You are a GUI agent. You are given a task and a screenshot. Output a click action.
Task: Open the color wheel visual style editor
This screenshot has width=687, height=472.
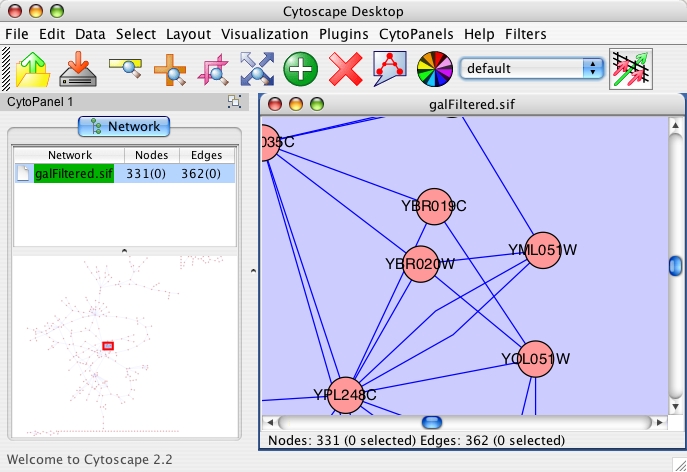[433, 69]
